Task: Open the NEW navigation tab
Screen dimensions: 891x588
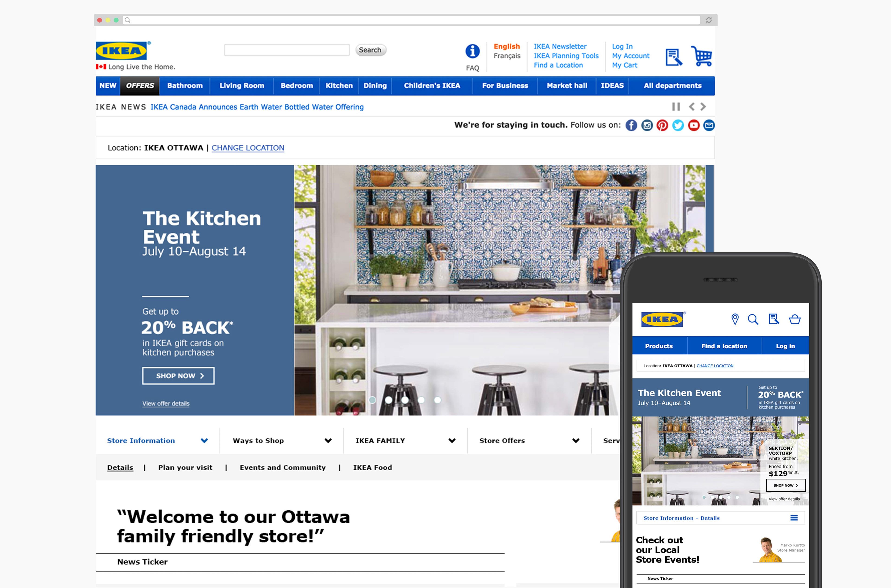Action: click(108, 85)
